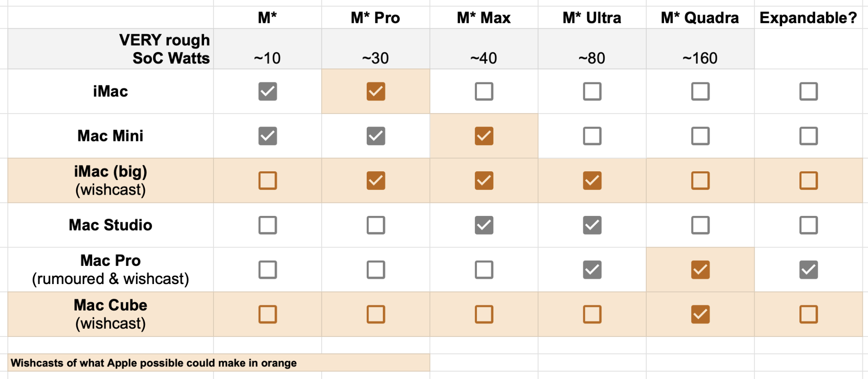Viewport: 868px width, 379px height.
Task: Uncheck the iMac M* checkbox
Action: pos(267,91)
